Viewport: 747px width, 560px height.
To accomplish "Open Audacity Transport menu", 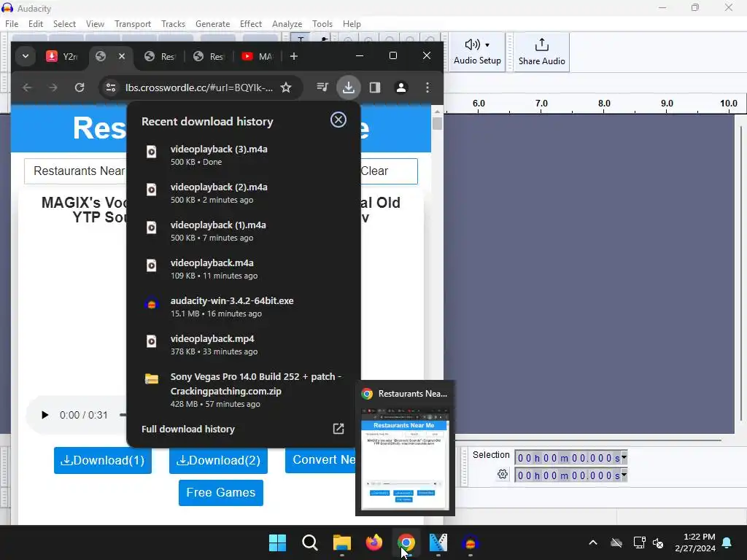I will click(133, 24).
